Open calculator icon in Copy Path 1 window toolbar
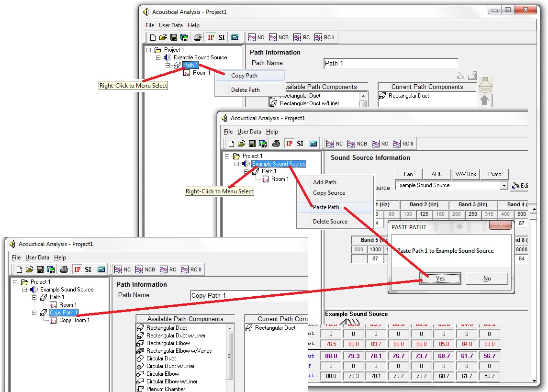Screen dimensions: 548x392 tap(101, 270)
